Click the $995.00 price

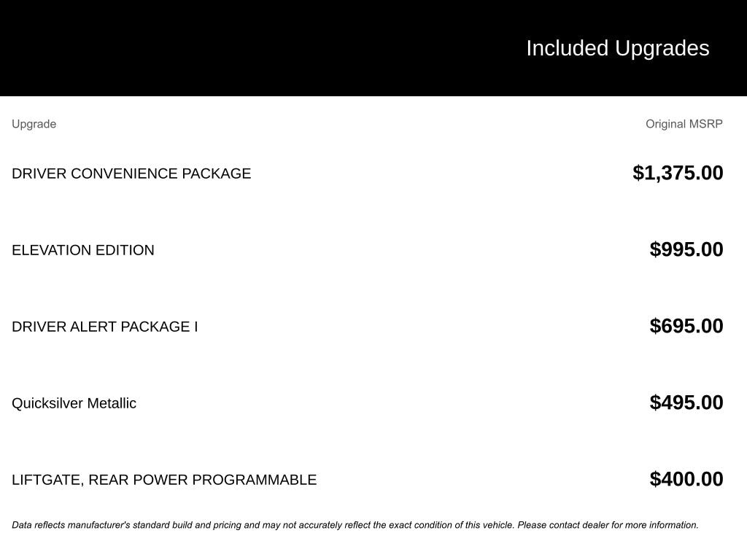tap(686, 249)
